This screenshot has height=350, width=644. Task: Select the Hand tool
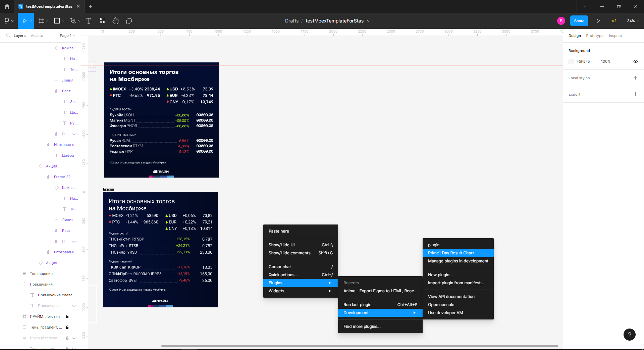115,21
